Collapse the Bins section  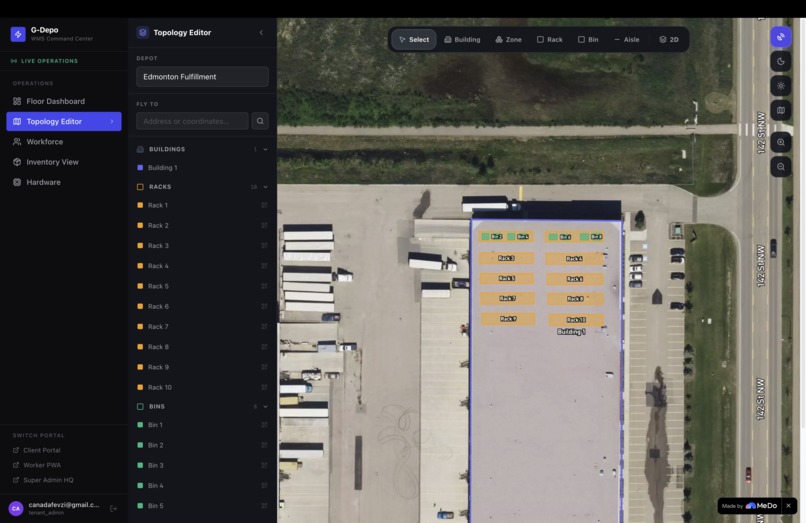pyautogui.click(x=265, y=406)
